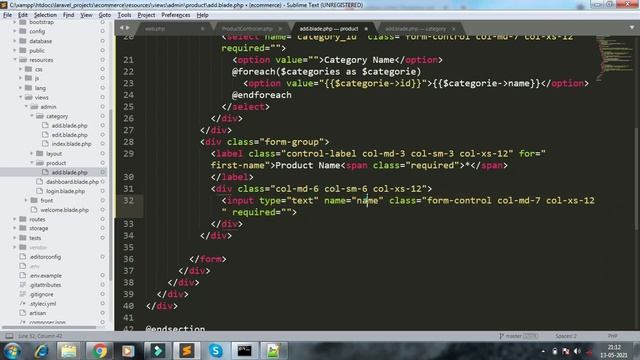Open the artisan file

pyautogui.click(x=37, y=313)
